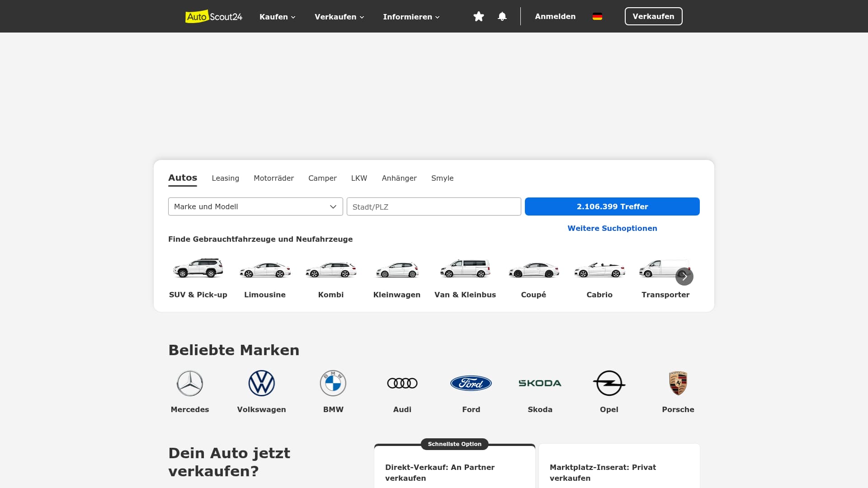Viewport: 868px width, 488px height.
Task: Select the Kleinwagen car image
Action: coord(397,270)
